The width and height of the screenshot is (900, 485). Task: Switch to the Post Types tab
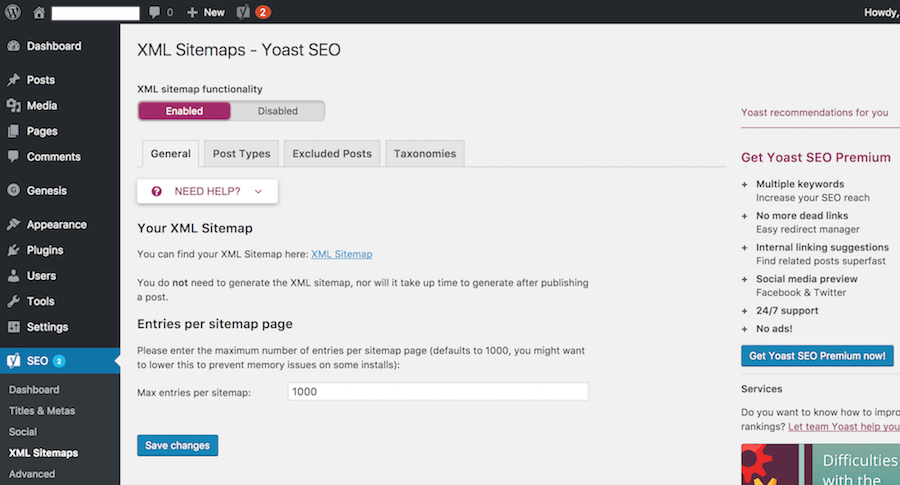click(241, 154)
